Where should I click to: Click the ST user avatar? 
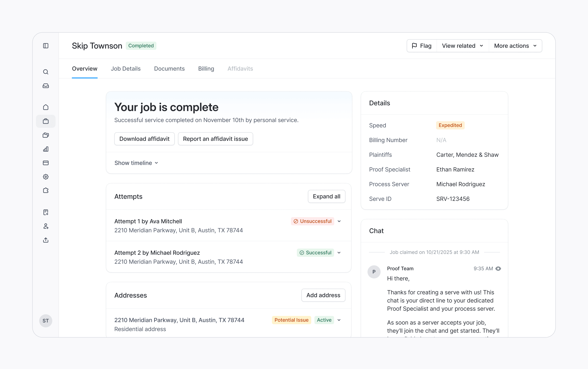tap(46, 321)
